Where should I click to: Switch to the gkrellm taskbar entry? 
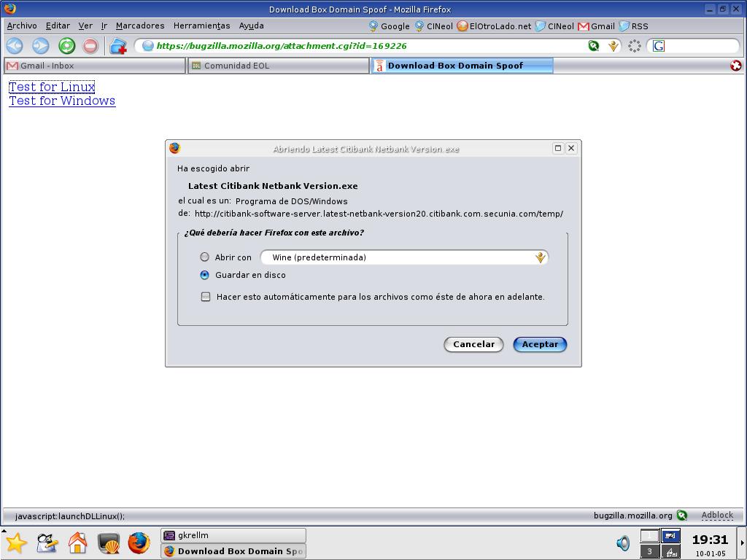(x=233, y=535)
